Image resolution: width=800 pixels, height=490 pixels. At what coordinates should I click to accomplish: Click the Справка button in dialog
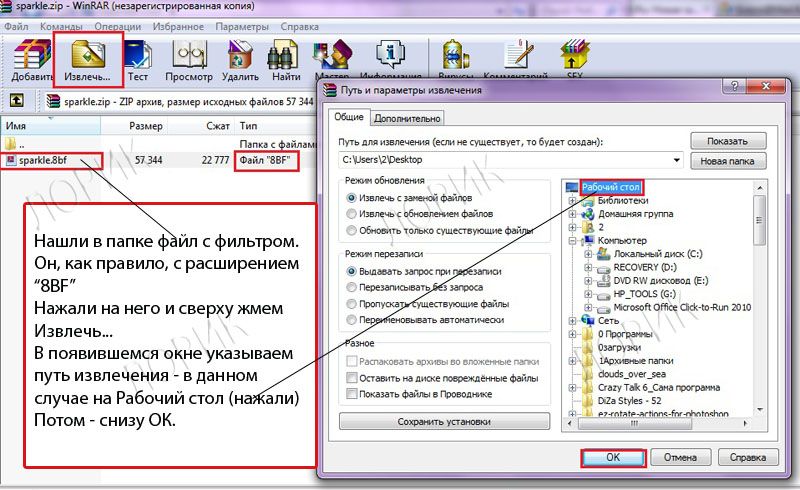(748, 457)
